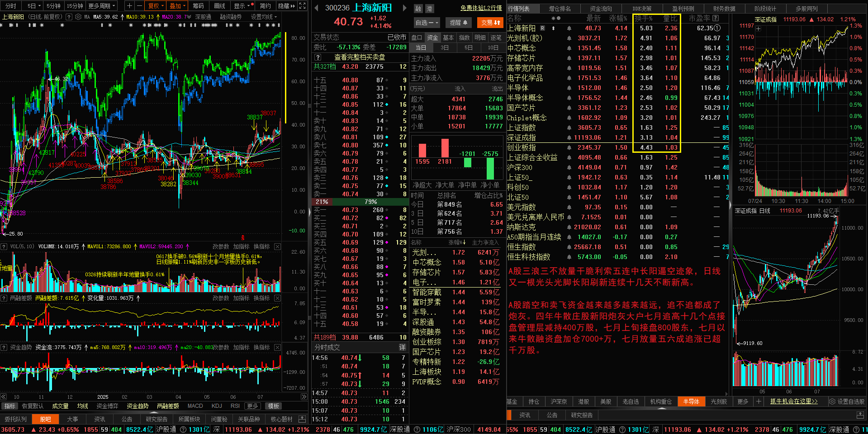The height and width of the screenshot is (434, 868).
Task: Toggle 筹码 chip distribution view
Action: (x=198, y=6)
